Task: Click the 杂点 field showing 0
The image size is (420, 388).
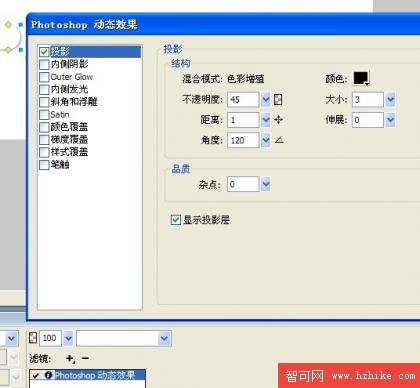Action: [x=243, y=184]
